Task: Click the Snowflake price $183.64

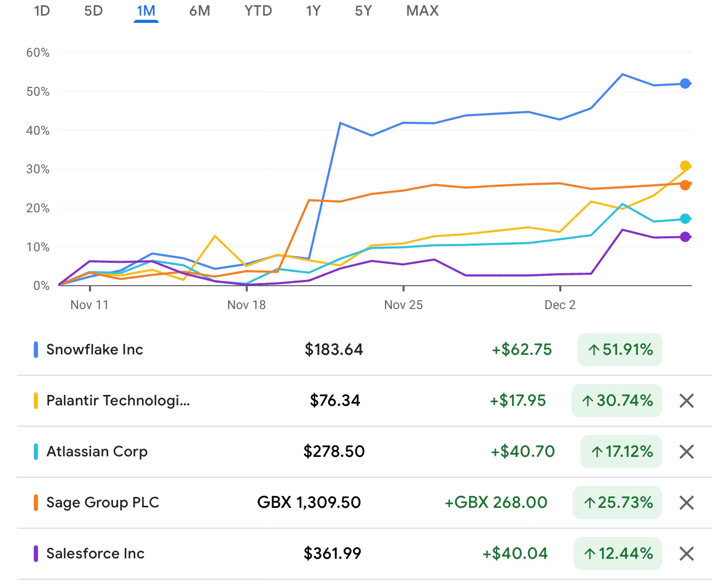Action: pyautogui.click(x=334, y=350)
